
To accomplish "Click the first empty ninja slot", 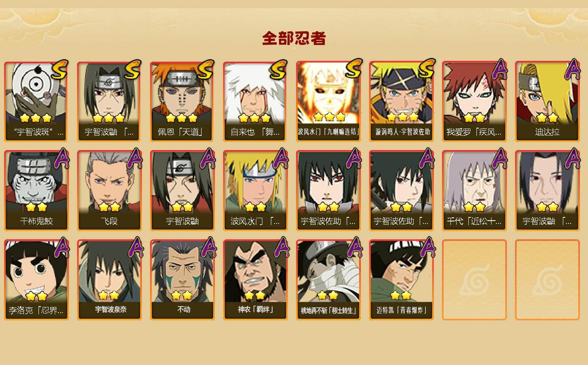I will (x=474, y=280).
